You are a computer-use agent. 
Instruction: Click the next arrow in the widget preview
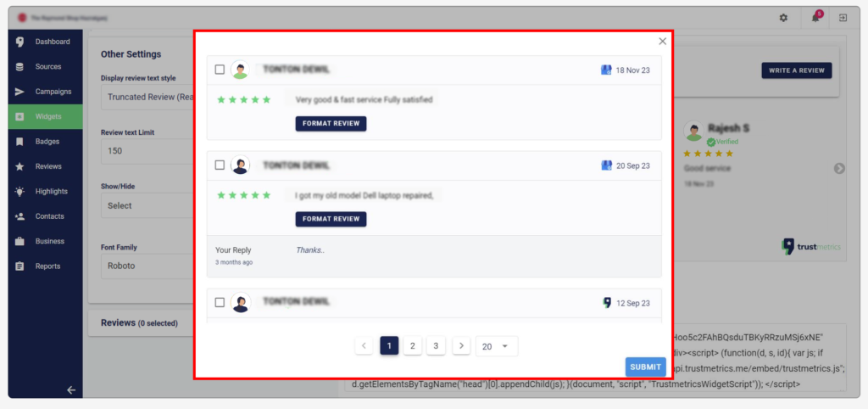tap(839, 169)
